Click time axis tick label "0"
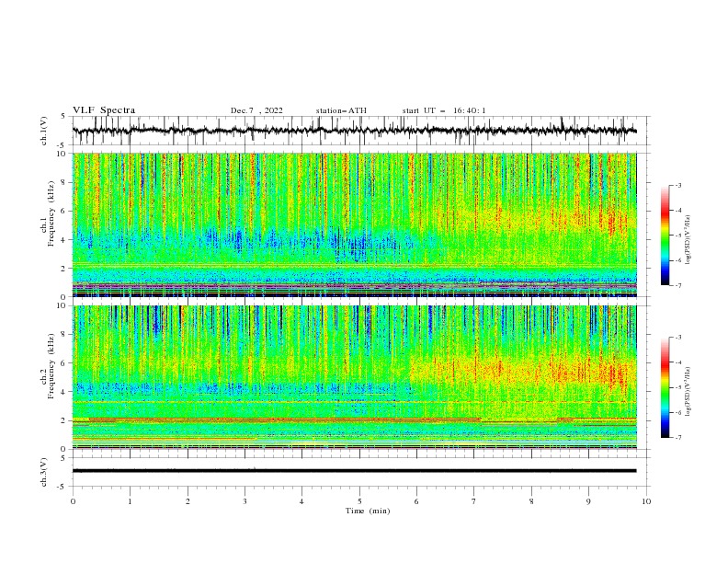Image resolution: width=728 pixels, height=563 pixels. [73, 501]
